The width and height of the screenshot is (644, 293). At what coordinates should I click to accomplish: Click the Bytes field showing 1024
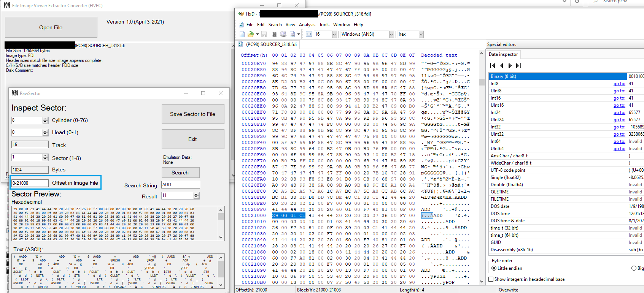pyautogui.click(x=30, y=170)
